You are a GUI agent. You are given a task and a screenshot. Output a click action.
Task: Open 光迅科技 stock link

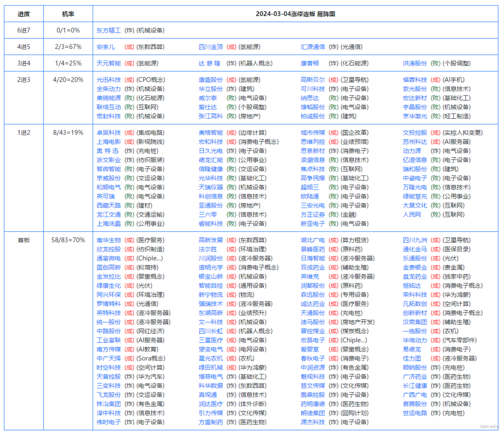point(109,80)
